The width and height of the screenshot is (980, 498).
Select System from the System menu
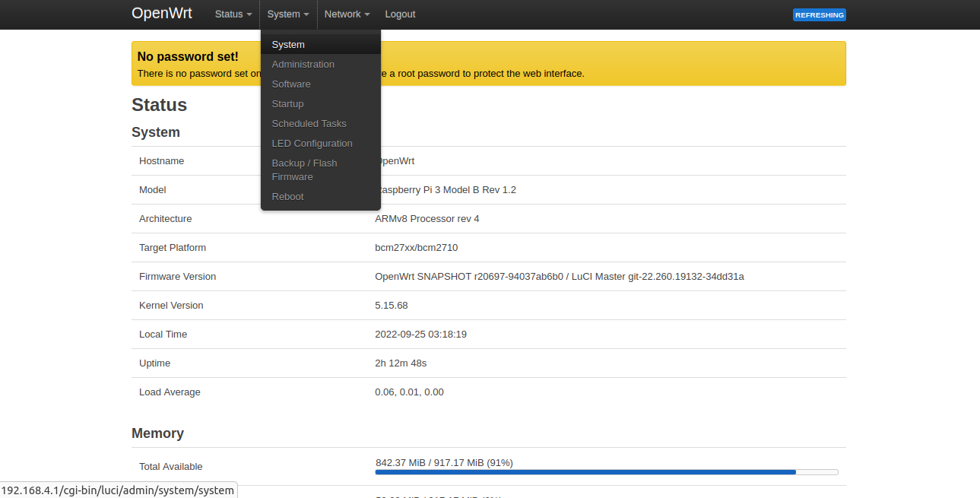click(x=321, y=45)
